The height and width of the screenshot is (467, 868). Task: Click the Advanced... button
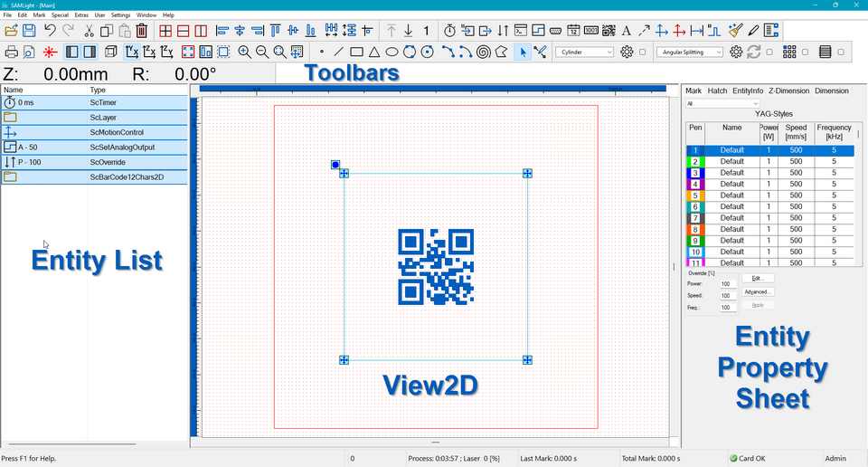click(x=757, y=291)
